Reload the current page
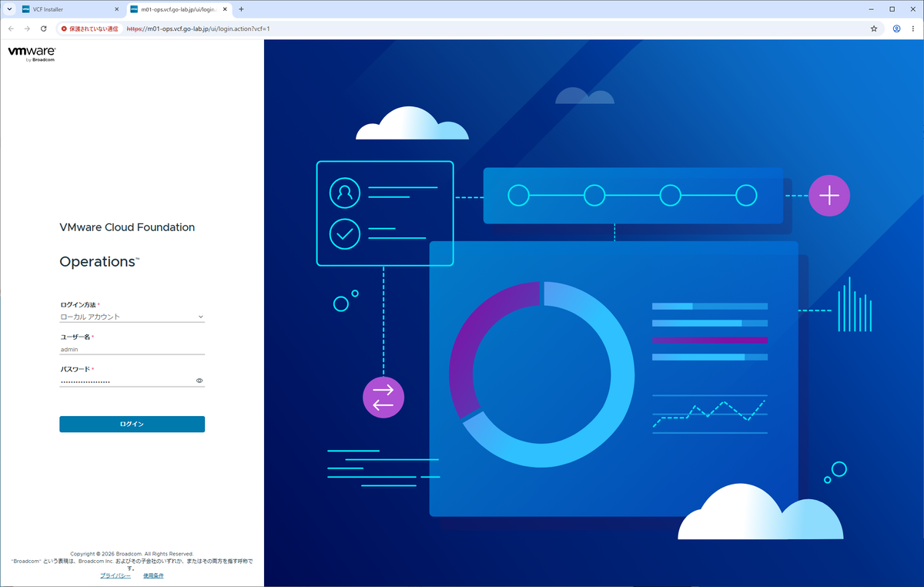 43,29
